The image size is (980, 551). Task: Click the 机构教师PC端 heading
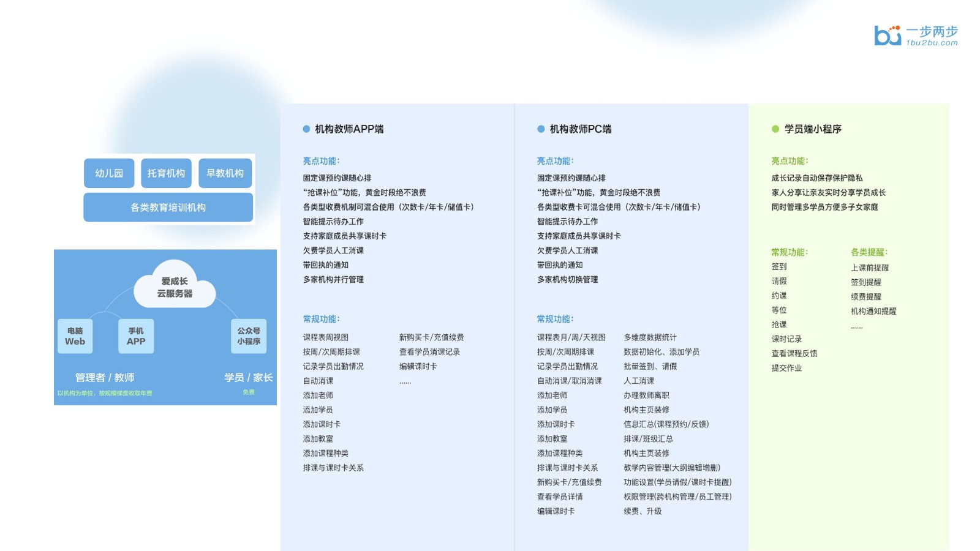[581, 129]
